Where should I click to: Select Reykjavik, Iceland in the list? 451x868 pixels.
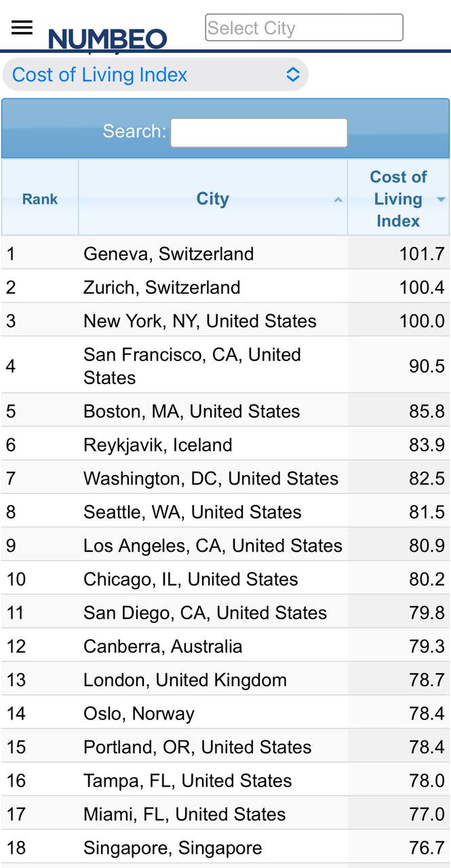157,445
